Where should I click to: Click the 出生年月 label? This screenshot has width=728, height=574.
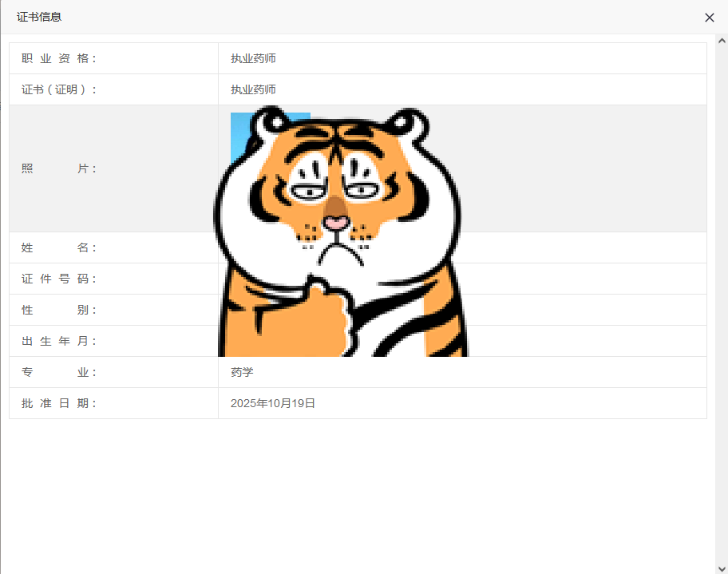click(59, 341)
